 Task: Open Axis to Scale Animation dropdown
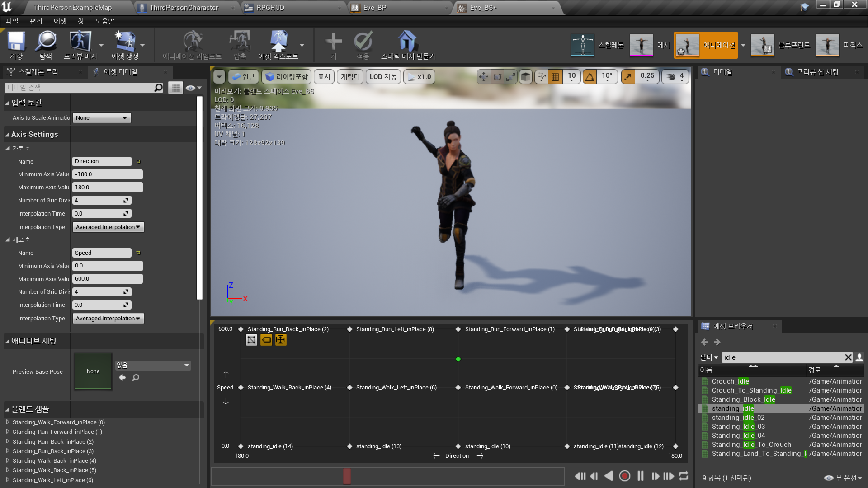102,118
